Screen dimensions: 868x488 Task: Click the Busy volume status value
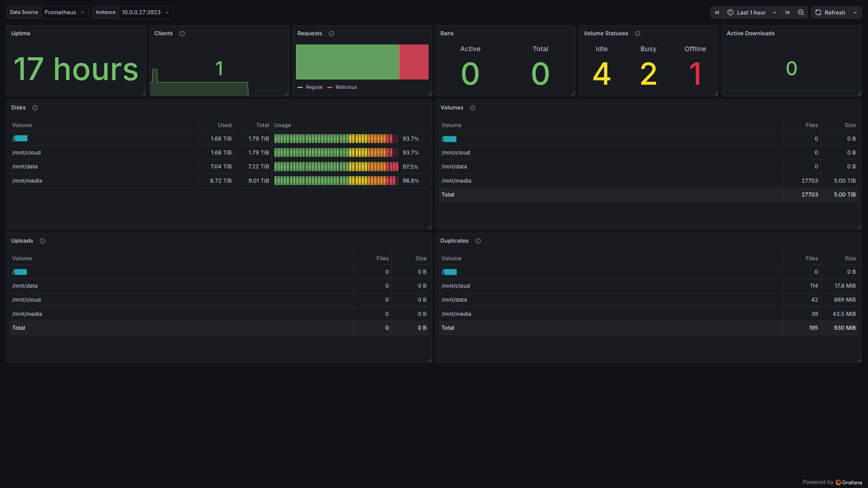coord(648,74)
